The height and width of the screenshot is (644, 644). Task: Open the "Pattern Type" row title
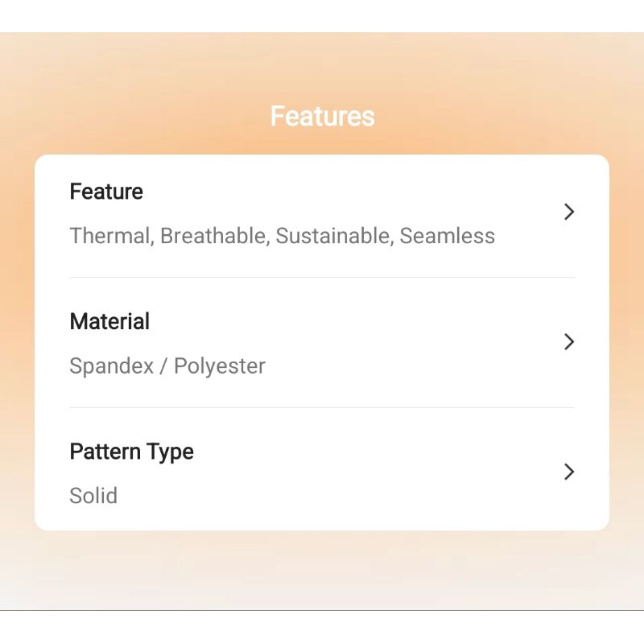point(131,452)
